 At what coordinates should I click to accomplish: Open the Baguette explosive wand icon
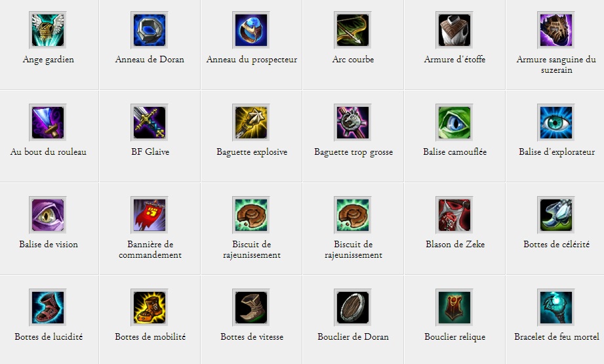(x=251, y=123)
